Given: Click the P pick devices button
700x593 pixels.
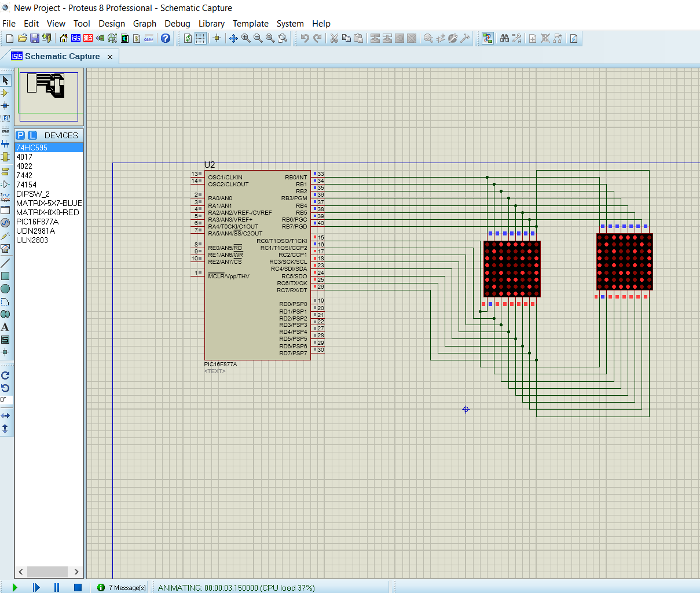Looking at the screenshot, I should click(20, 135).
